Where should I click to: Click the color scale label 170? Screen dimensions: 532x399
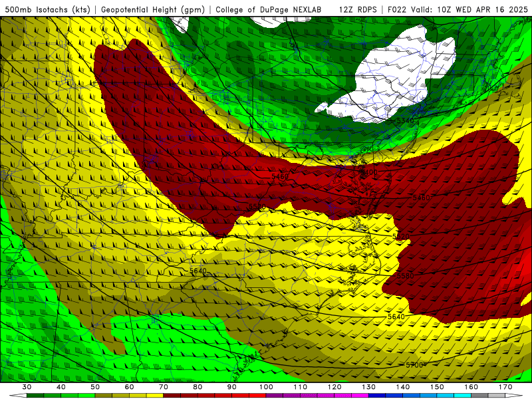pyautogui.click(x=505, y=387)
